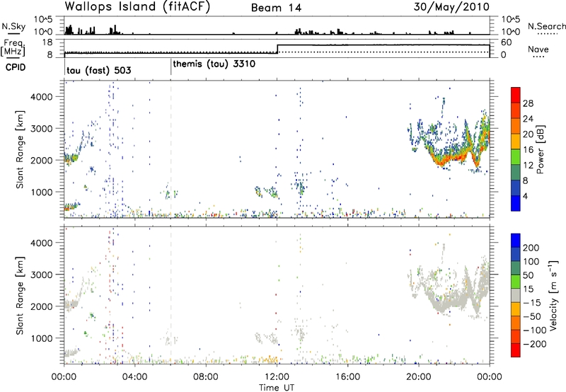Click the 'Power [dB]' colorbar label

point(541,149)
